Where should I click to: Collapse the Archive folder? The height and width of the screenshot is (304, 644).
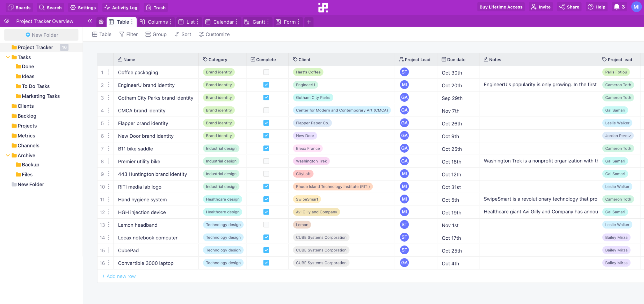click(x=8, y=155)
